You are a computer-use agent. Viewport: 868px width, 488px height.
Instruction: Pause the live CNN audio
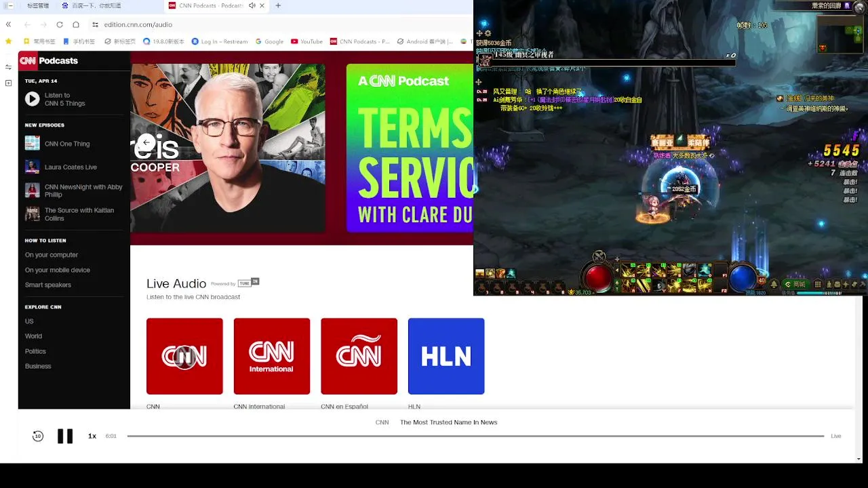pyautogui.click(x=65, y=436)
